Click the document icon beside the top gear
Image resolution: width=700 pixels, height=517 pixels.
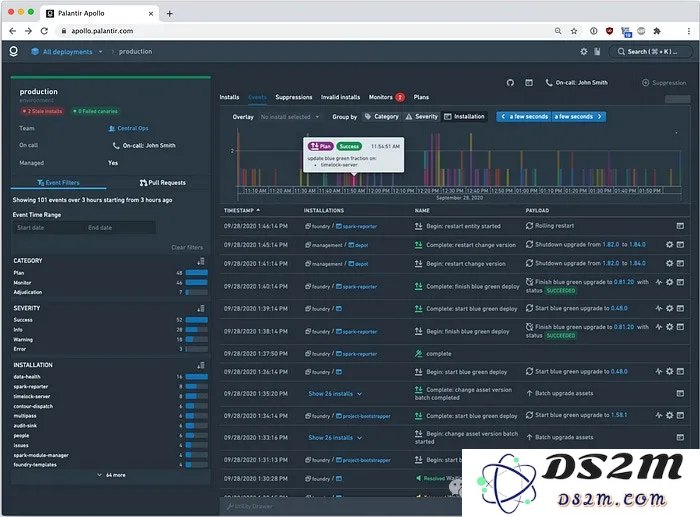pos(597,51)
